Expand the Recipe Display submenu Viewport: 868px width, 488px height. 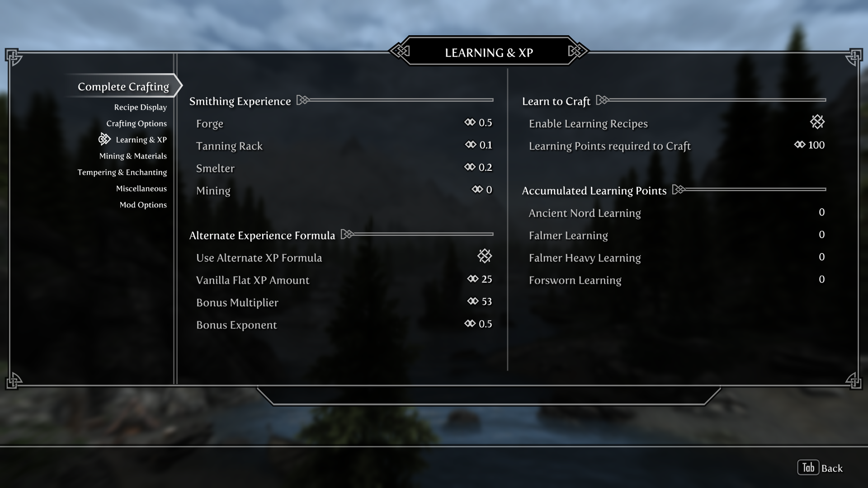click(140, 107)
